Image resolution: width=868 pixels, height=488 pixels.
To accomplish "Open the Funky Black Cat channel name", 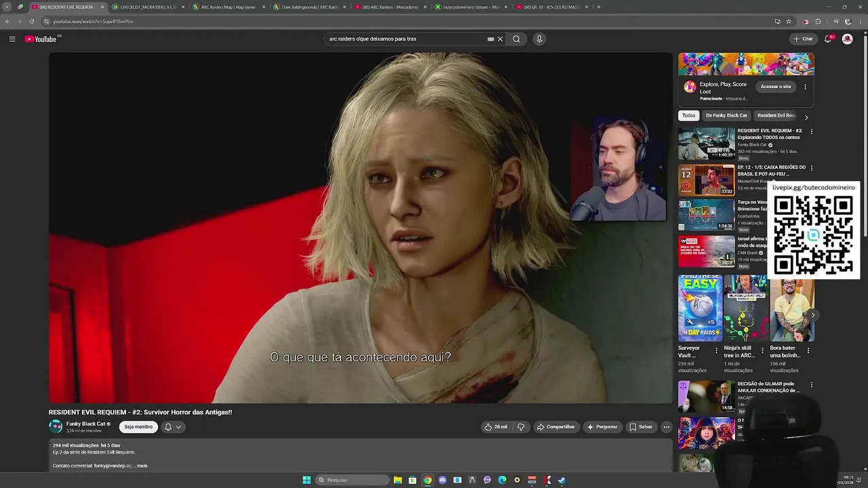I will pos(85,424).
